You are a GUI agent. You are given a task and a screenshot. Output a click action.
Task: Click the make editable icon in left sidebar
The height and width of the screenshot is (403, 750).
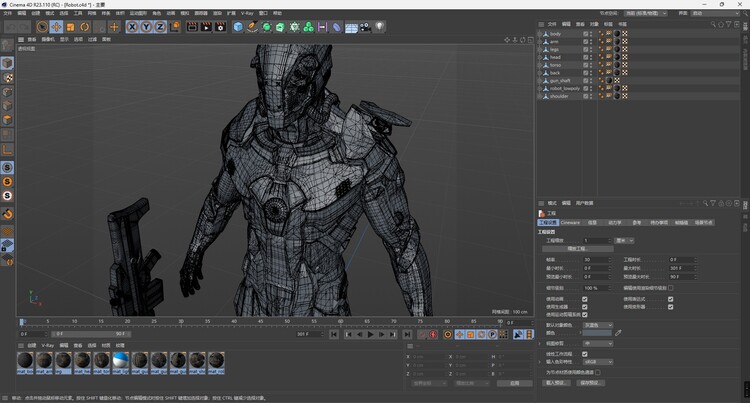click(7, 45)
